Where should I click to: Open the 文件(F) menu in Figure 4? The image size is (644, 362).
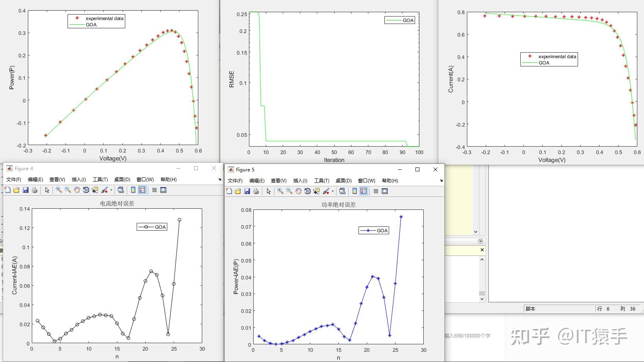(x=13, y=179)
